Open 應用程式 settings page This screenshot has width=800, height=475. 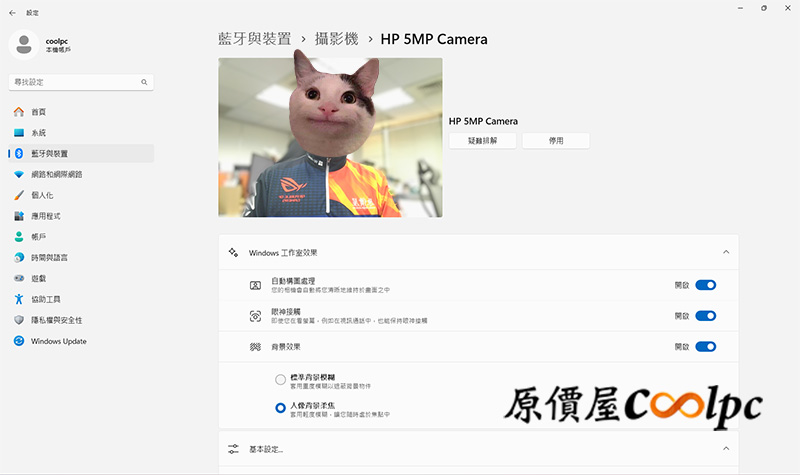pyautogui.click(x=81, y=216)
